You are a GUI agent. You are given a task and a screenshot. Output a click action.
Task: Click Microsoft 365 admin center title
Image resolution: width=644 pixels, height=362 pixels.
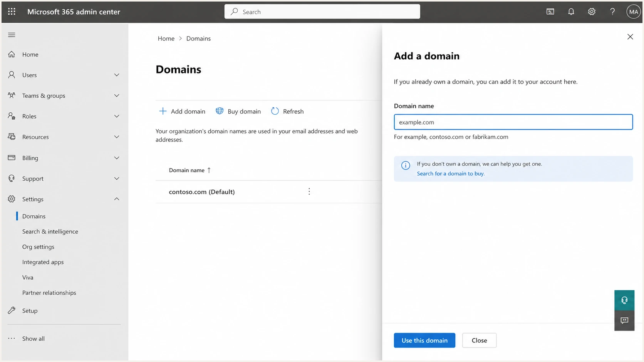point(74,12)
